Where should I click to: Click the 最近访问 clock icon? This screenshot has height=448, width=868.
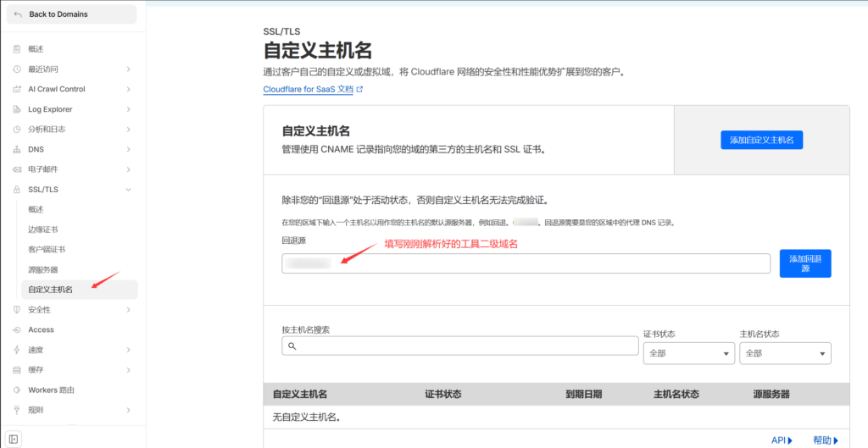(17, 69)
